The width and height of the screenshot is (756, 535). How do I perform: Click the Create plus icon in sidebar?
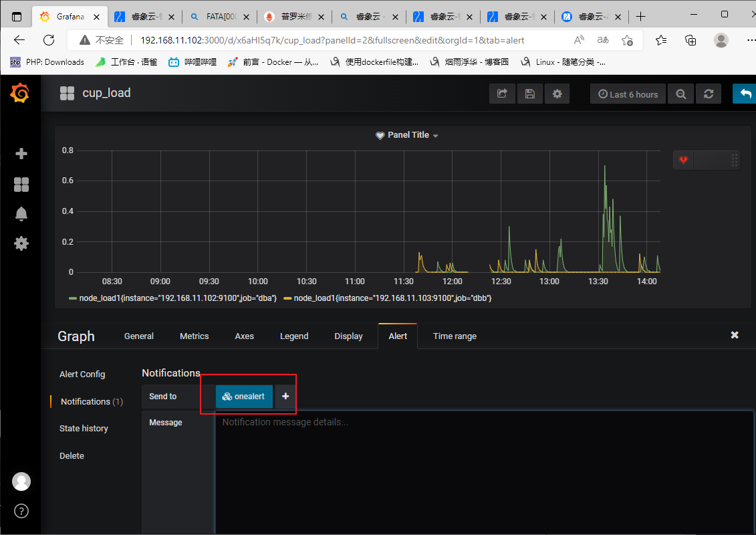(21, 154)
